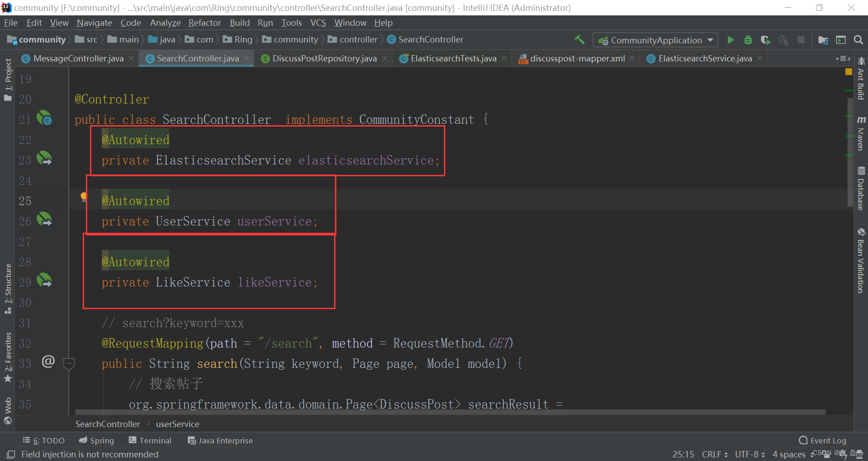Open the Bean Validation side panel

(x=861, y=261)
